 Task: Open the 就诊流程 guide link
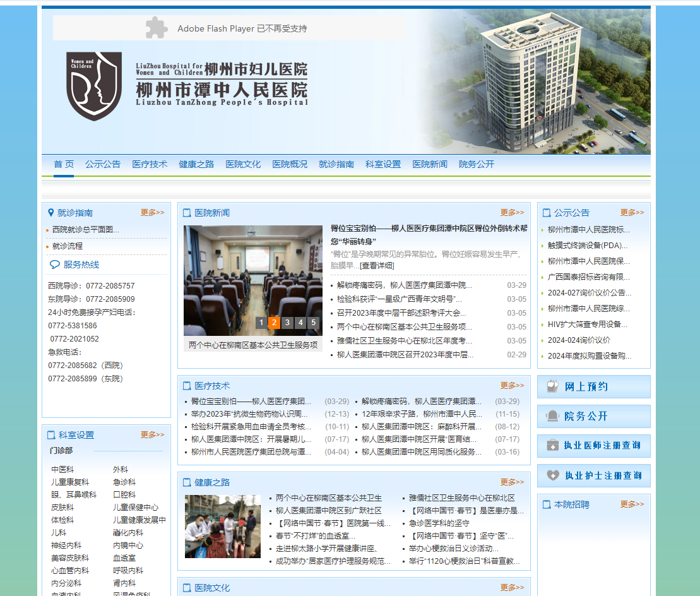point(68,246)
